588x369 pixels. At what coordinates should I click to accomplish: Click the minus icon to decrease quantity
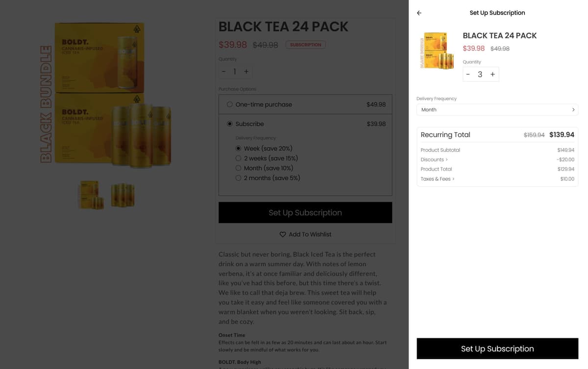click(x=223, y=71)
